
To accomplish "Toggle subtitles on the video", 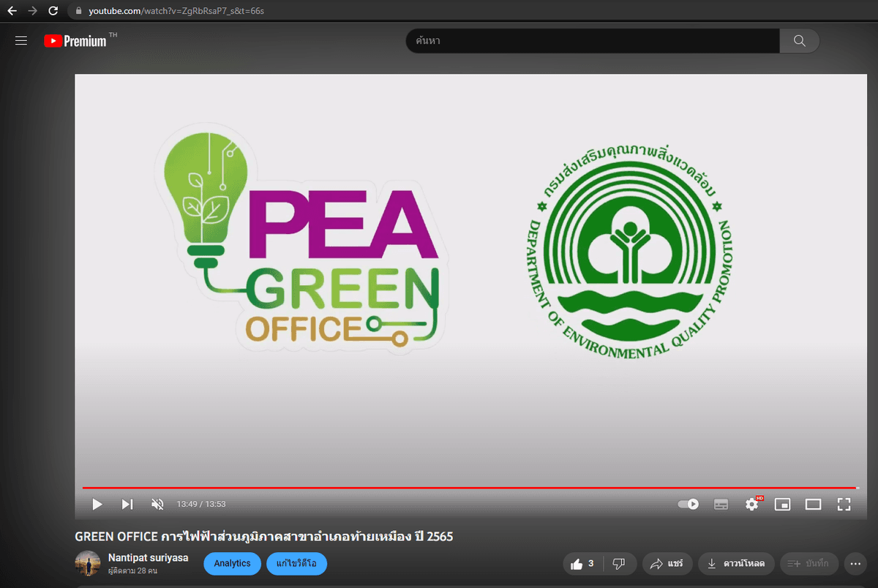I will [721, 504].
